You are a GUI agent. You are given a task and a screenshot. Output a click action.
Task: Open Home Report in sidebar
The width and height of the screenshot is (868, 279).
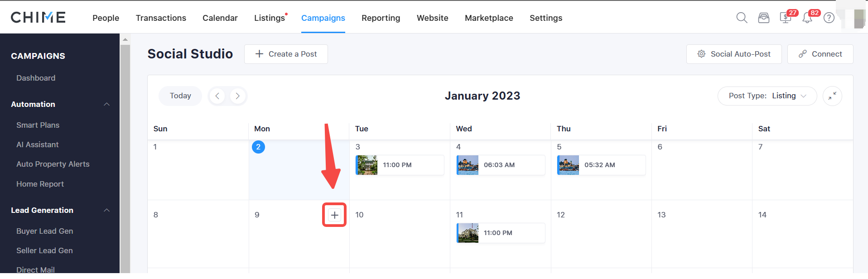click(x=40, y=184)
